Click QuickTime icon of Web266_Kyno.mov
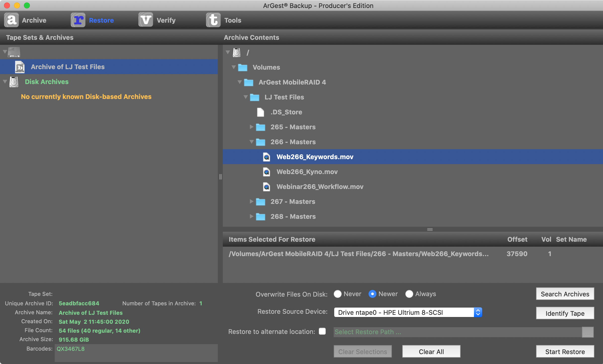Viewport: 603px width, 364px height. click(x=267, y=172)
